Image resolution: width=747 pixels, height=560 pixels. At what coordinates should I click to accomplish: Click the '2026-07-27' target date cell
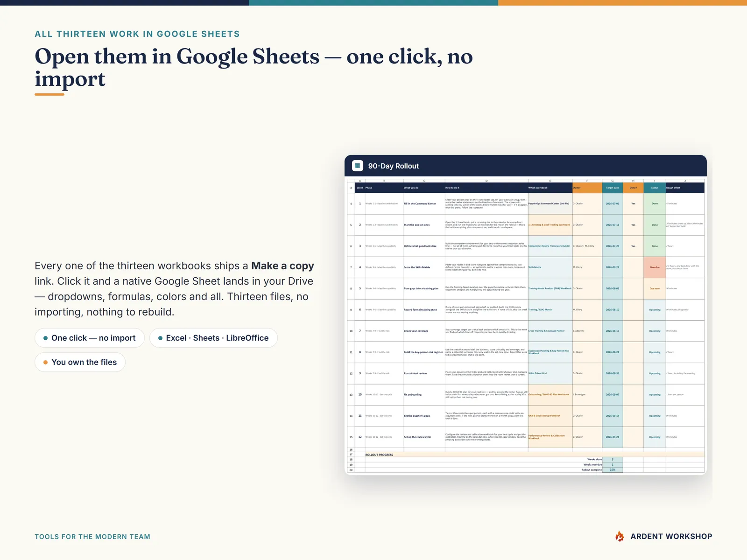[x=613, y=267]
